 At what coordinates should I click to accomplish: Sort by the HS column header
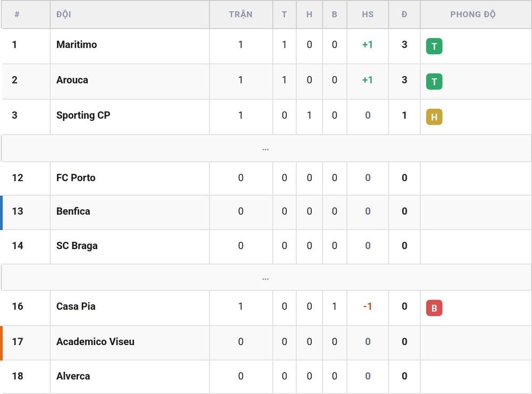[x=368, y=14]
